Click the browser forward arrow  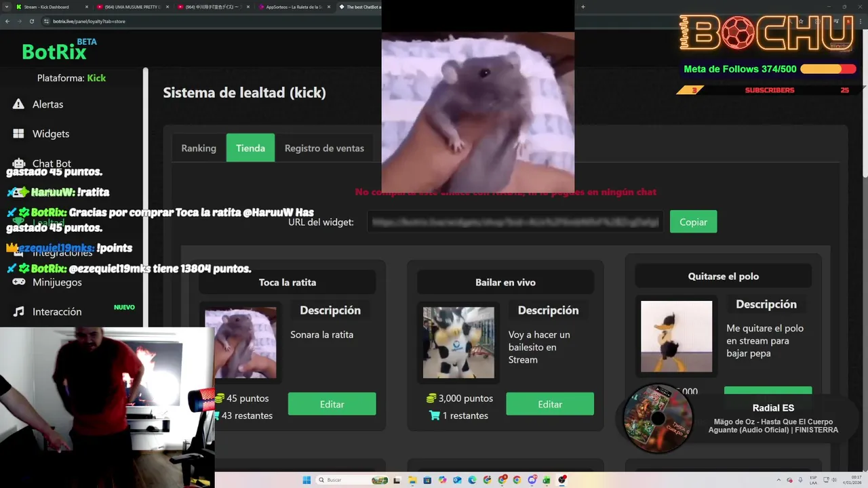click(20, 21)
